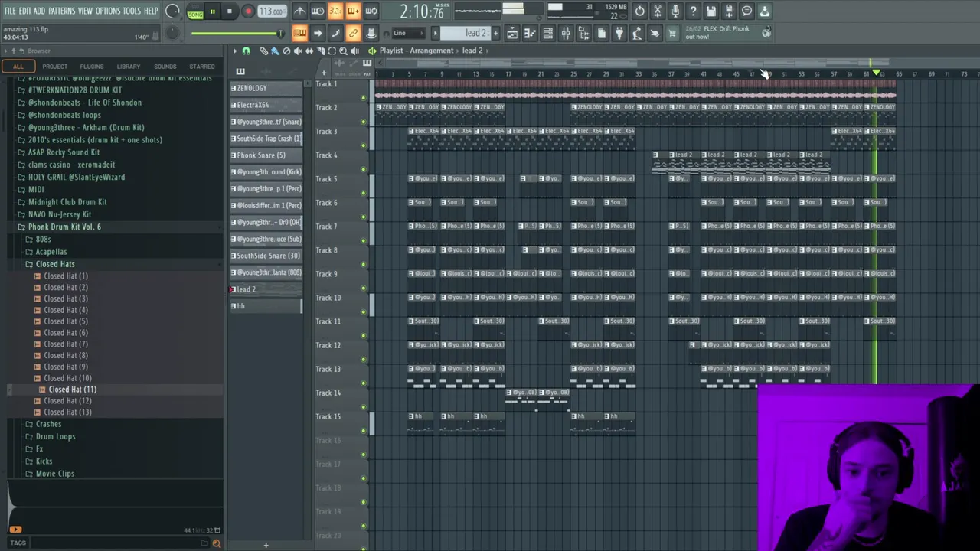The image size is (980, 551).
Task: Open the audio editor scissors icon
Action: point(657,11)
